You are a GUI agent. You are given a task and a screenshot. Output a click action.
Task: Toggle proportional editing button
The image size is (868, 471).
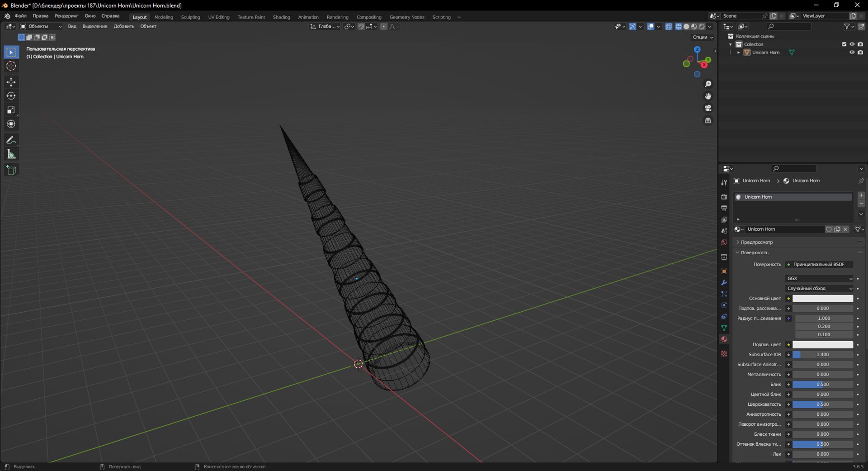coord(384,27)
